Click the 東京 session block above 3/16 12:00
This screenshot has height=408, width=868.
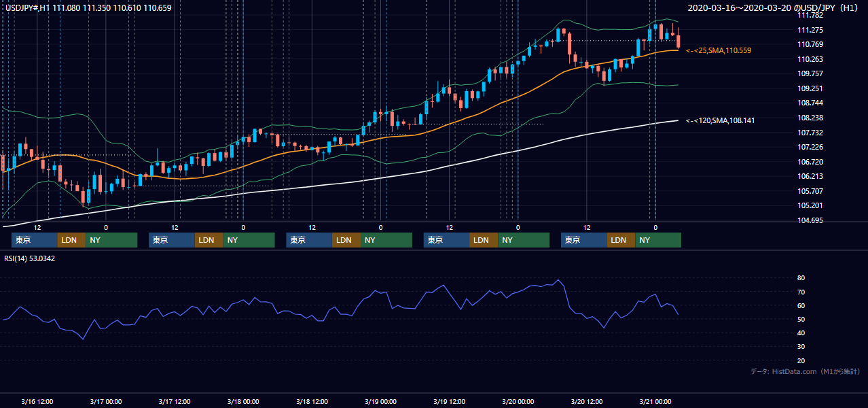coord(34,240)
